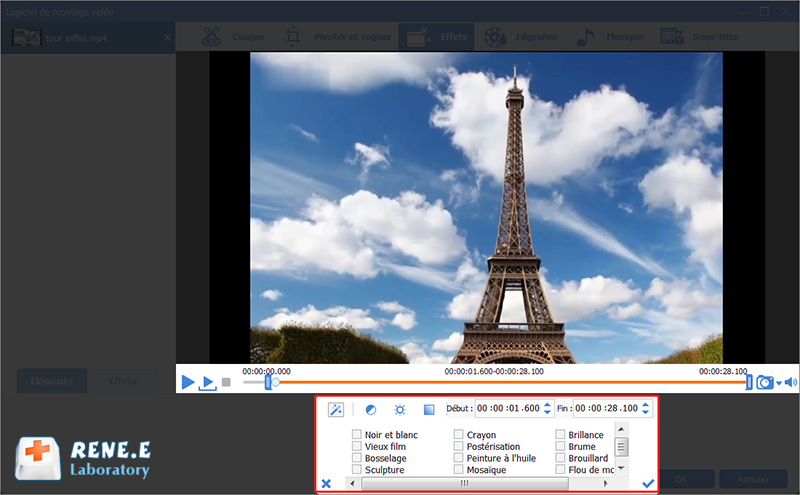Enable the Brouillard effect
800x495 pixels.
560,458
